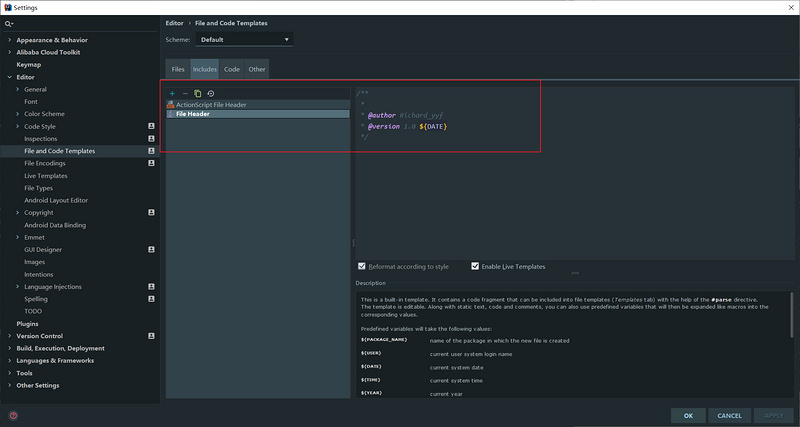The width and height of the screenshot is (800, 427).
Task: Select File Header template in list
Action: [192, 114]
